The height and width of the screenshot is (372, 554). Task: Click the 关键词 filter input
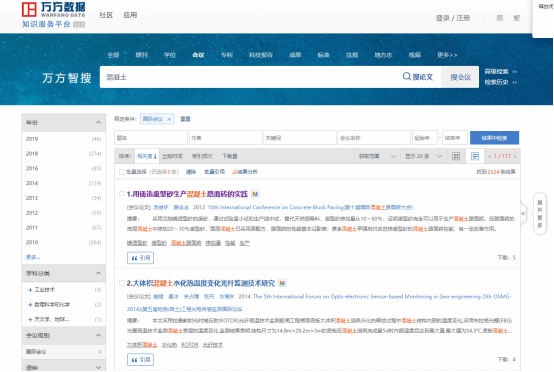pos(300,138)
